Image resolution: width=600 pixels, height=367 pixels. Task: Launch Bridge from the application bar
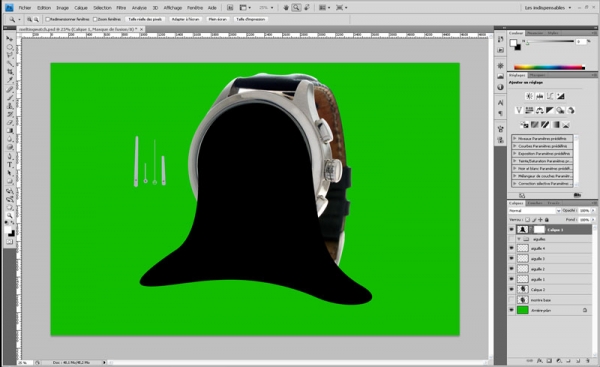(x=230, y=8)
